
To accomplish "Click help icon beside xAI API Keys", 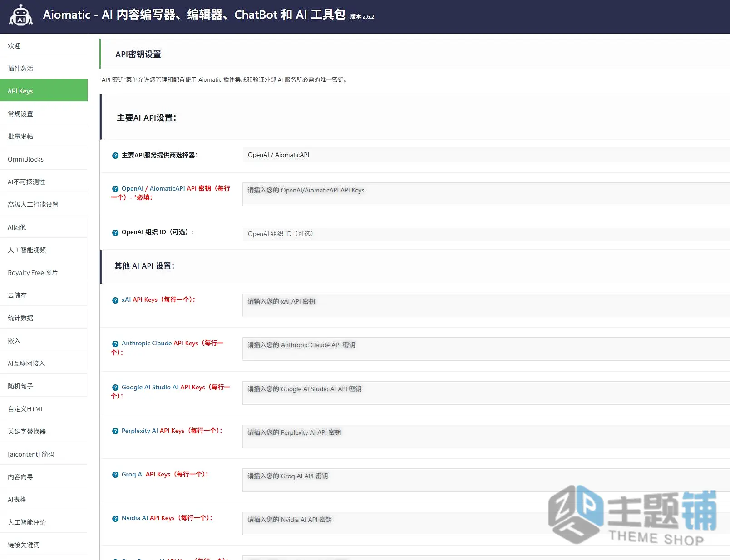I will click(115, 300).
